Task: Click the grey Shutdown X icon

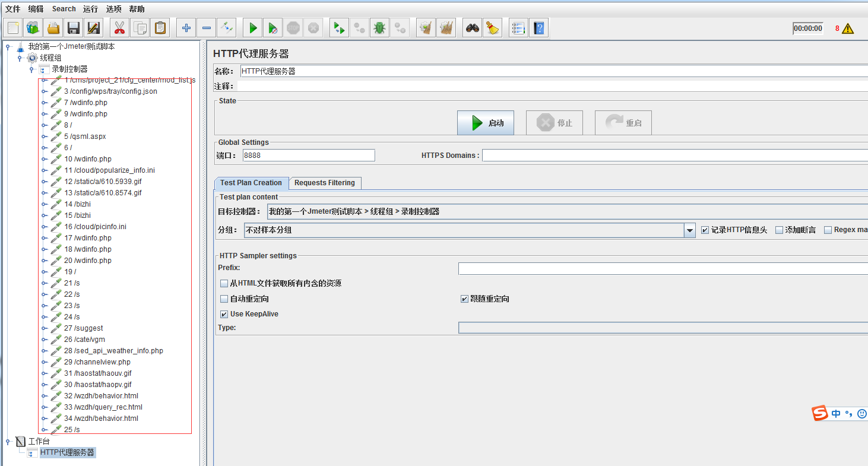Action: click(313, 27)
